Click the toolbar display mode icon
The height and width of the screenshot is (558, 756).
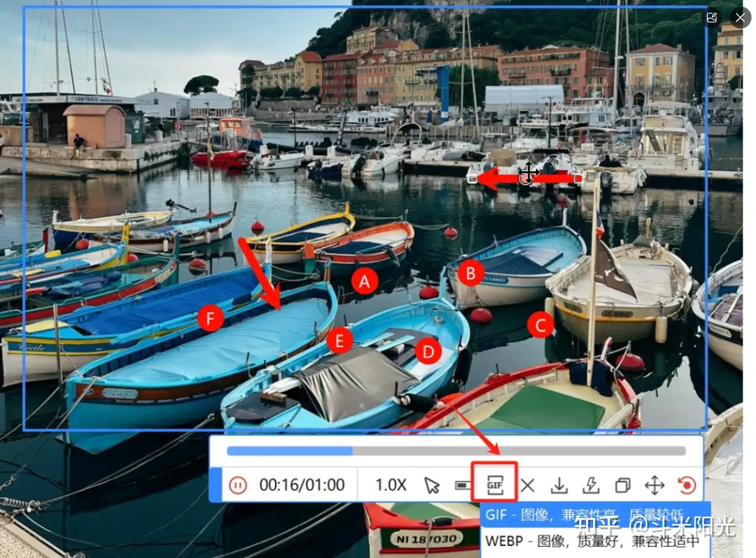tap(463, 484)
